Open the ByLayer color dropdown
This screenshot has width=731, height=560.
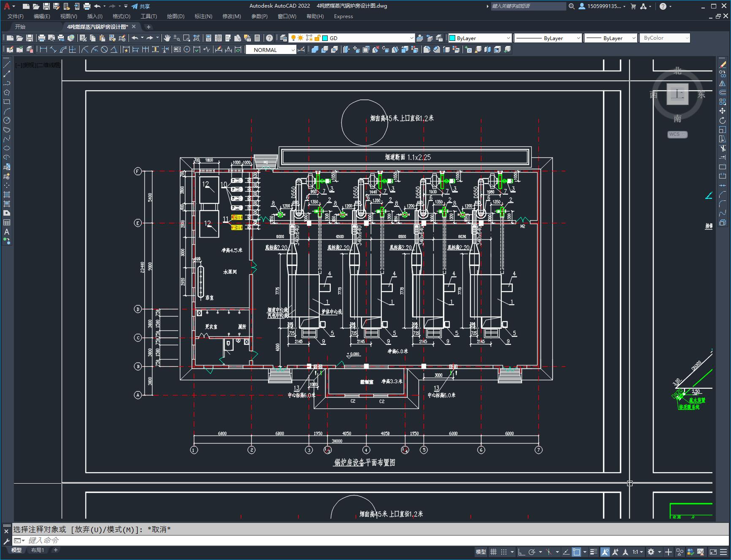click(508, 38)
